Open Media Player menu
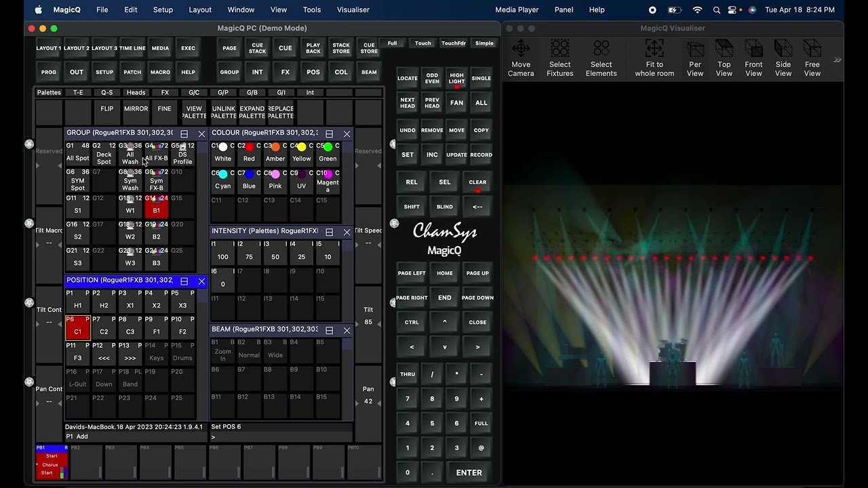The image size is (868, 488). pyautogui.click(x=517, y=9)
